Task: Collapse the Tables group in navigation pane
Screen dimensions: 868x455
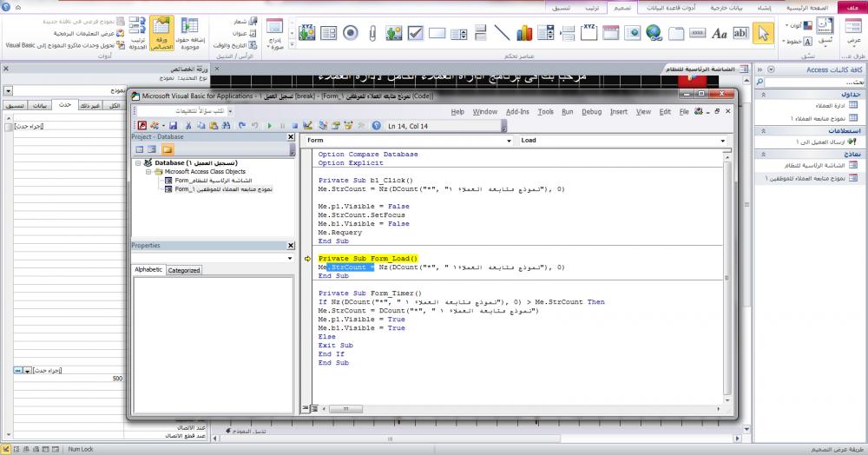Action: (x=763, y=95)
